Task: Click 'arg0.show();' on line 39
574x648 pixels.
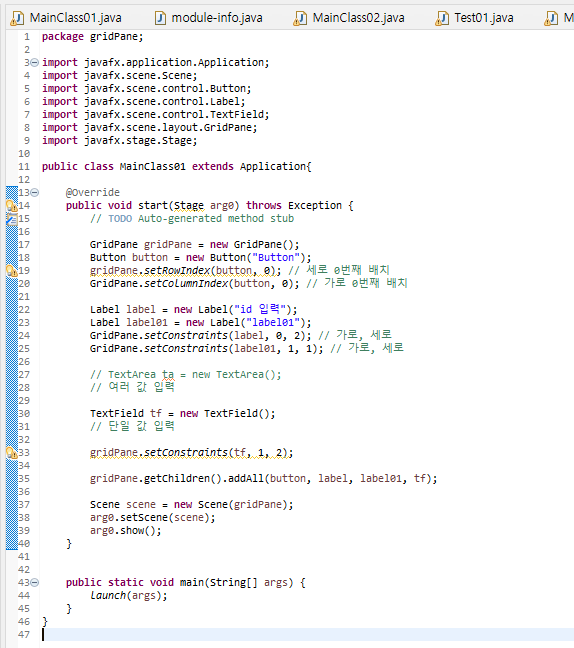Action: pos(126,531)
